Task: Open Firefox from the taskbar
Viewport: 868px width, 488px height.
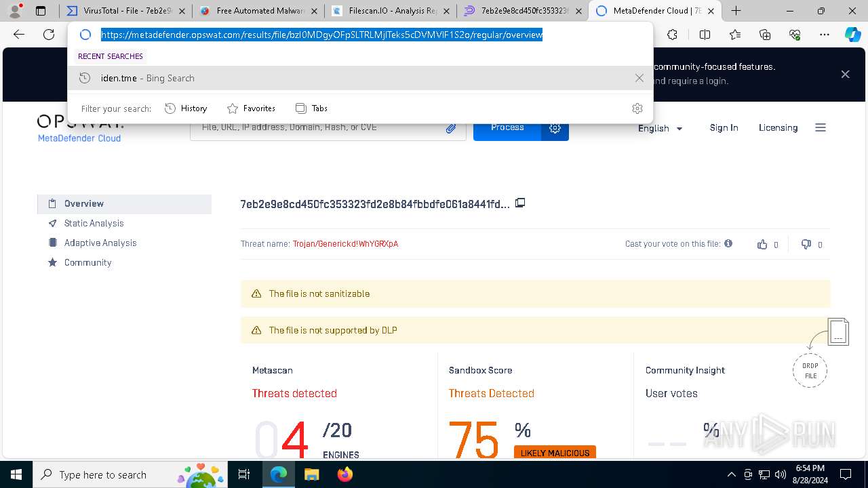Action: [345, 474]
